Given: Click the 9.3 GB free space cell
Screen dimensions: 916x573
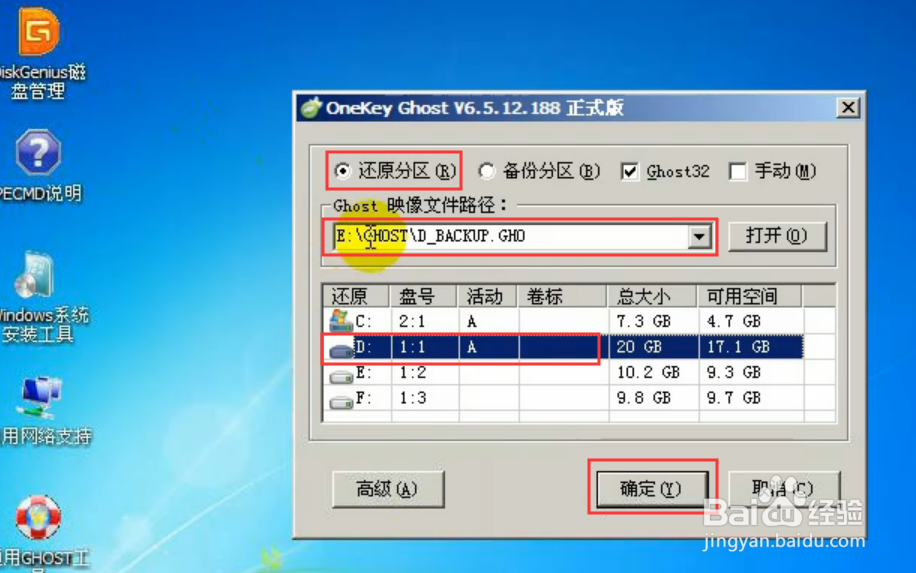Looking at the screenshot, I should [734, 372].
